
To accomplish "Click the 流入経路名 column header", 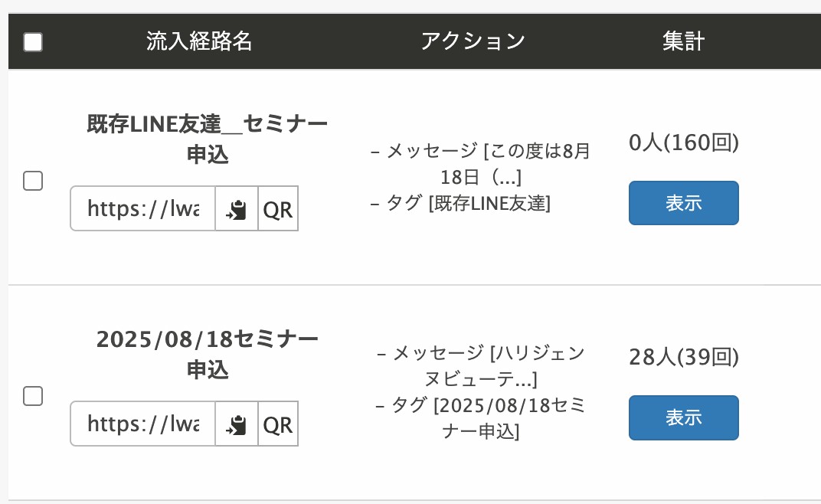I will (x=199, y=41).
